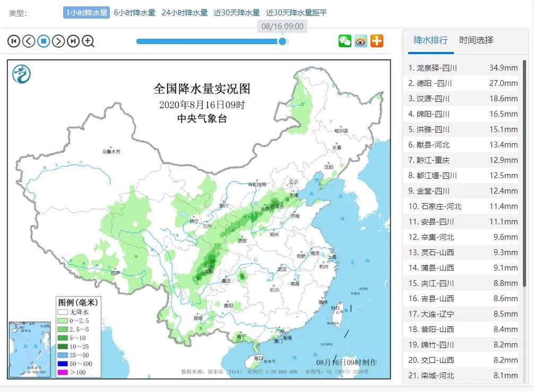Select ranking row 蒲县-山西
534x392 pixels.
[x=463, y=268]
